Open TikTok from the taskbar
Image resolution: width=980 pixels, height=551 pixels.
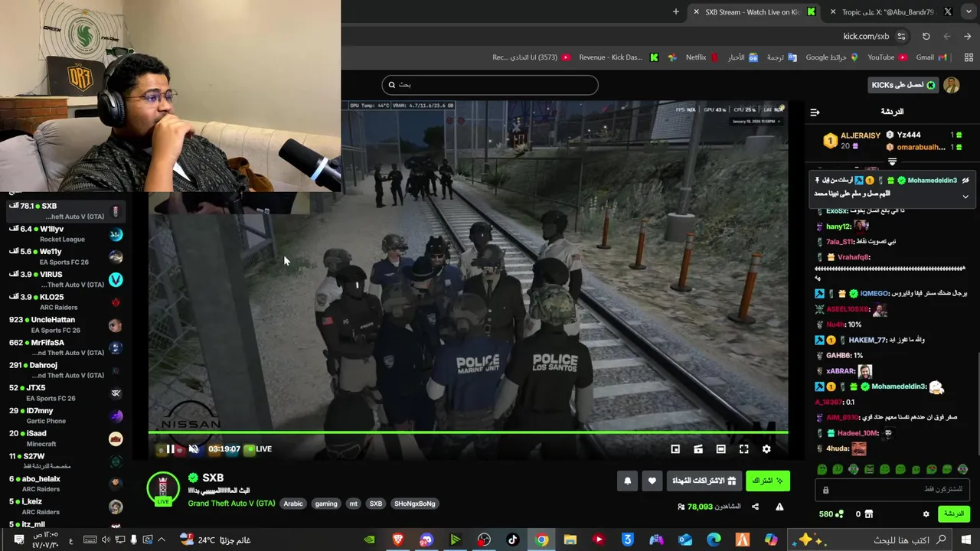coord(513,540)
